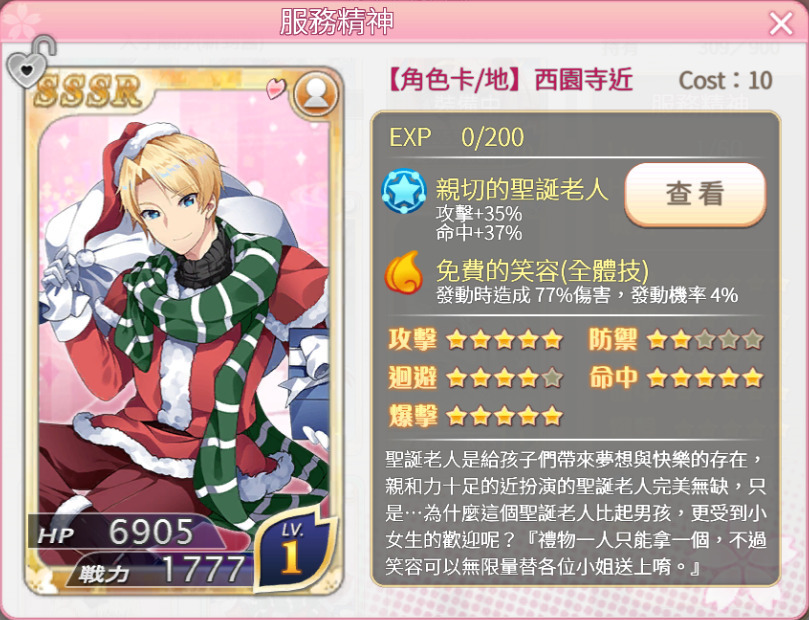Click the 命中 star rating row
Screen dimensions: 809x620
coord(676,378)
